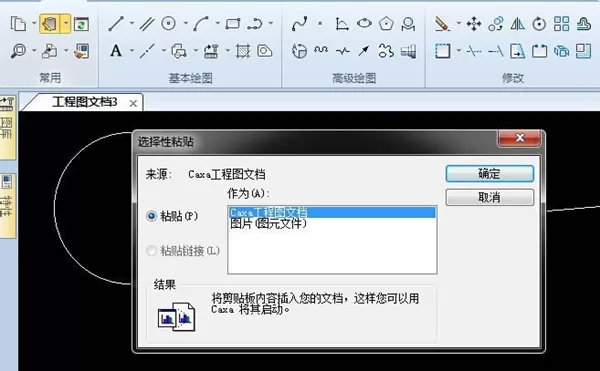Screen dimensions: 600x371
Task: Select 'Caxa工程图文档' in the 作为 list
Action: click(332, 212)
